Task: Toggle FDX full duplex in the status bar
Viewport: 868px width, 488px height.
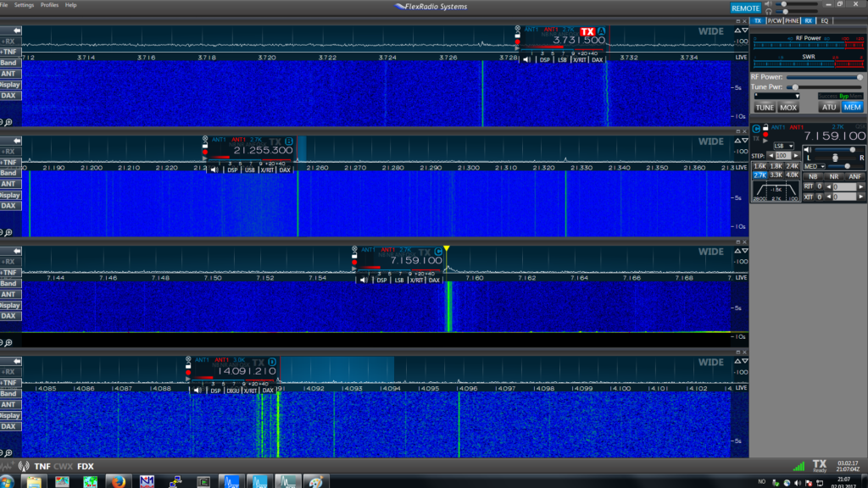Action: click(x=86, y=466)
